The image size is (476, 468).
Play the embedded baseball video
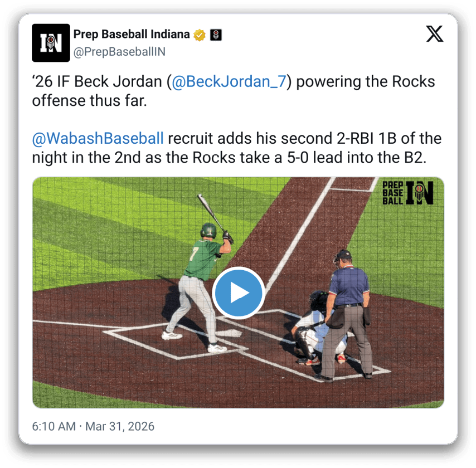[x=239, y=293]
